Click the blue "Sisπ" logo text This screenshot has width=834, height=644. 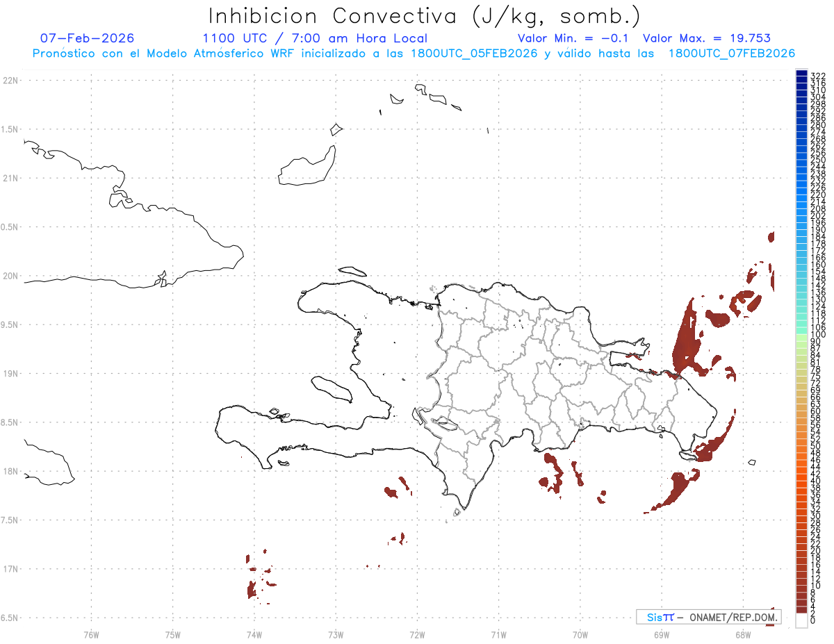pyautogui.click(x=660, y=617)
